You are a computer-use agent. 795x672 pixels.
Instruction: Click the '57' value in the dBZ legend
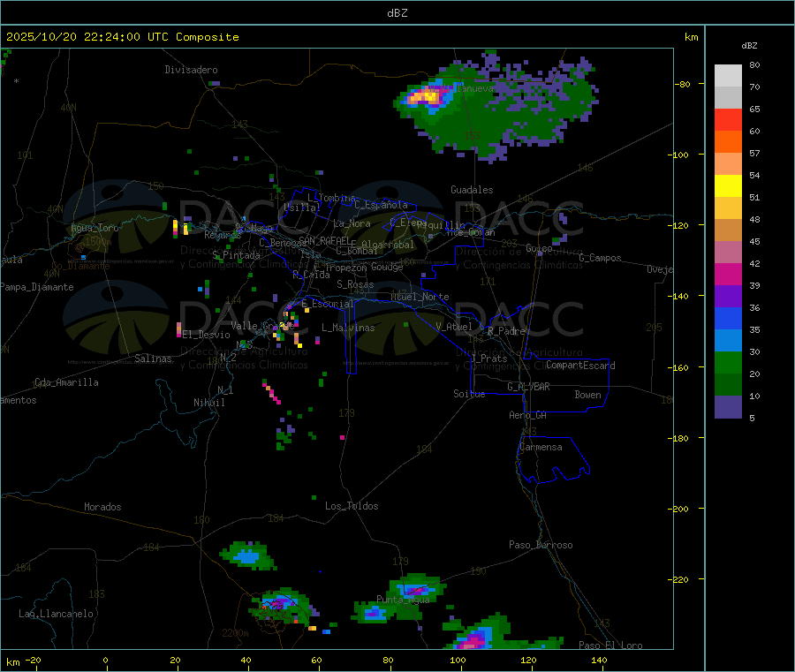pyautogui.click(x=754, y=153)
